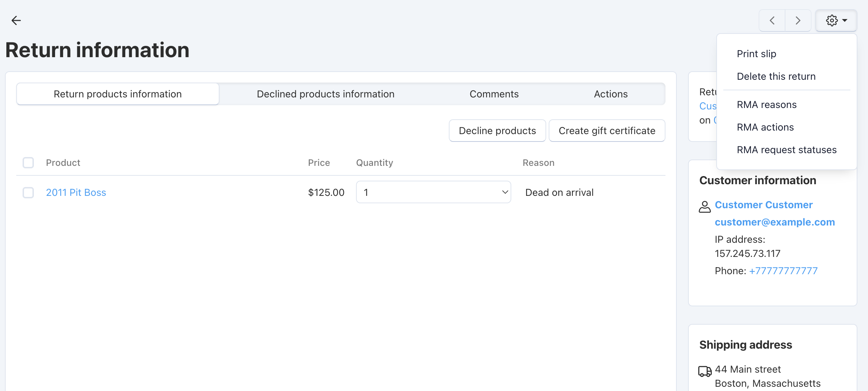Go to previous return with left chevron

(772, 20)
